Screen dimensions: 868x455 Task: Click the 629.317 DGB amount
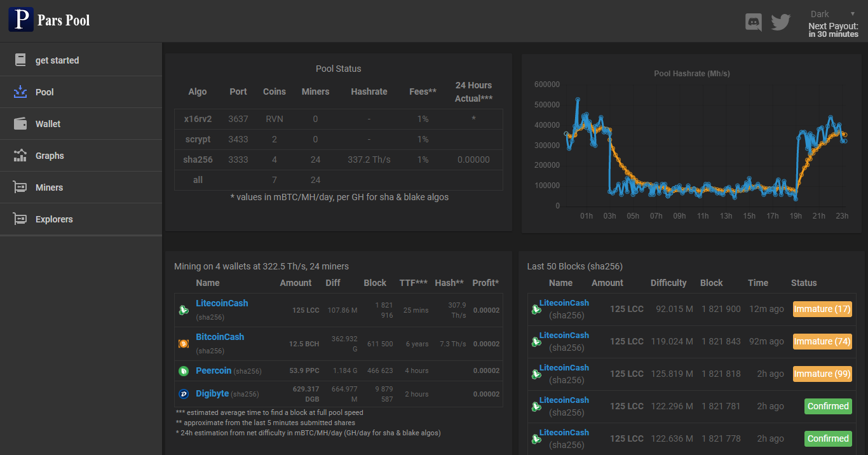click(306, 394)
